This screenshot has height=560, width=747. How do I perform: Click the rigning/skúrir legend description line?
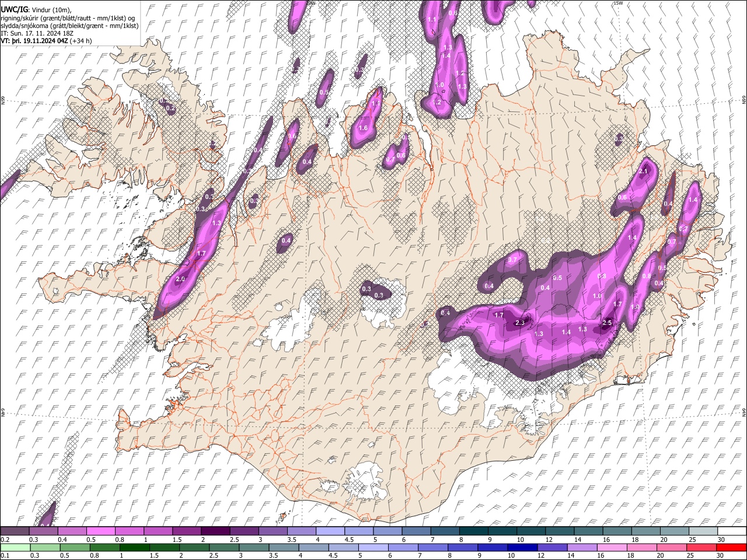coord(67,17)
